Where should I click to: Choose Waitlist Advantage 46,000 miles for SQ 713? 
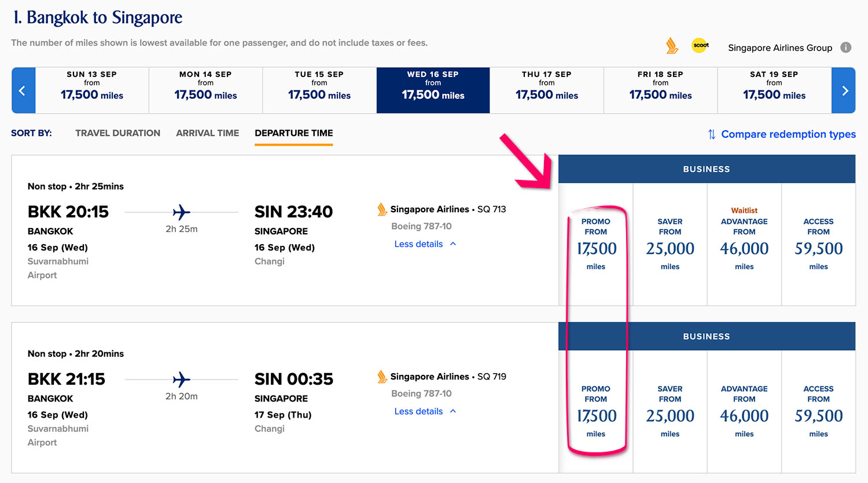tap(744, 244)
